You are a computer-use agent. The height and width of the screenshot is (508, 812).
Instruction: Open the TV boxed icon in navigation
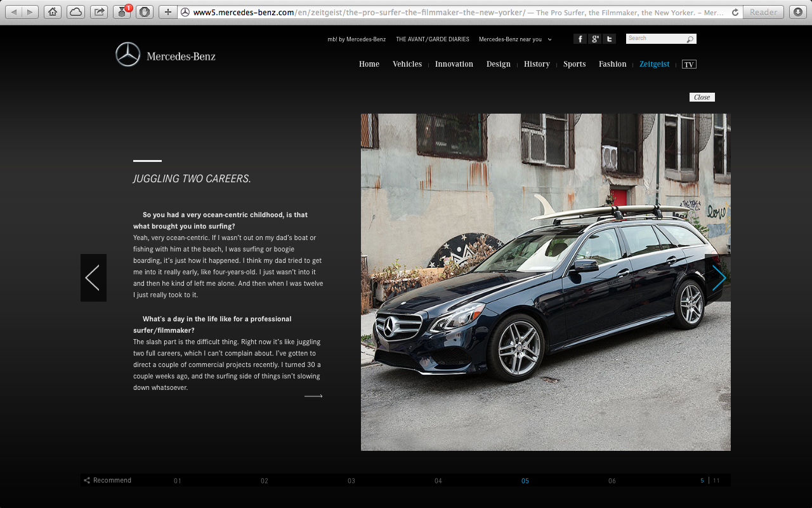[x=689, y=64]
